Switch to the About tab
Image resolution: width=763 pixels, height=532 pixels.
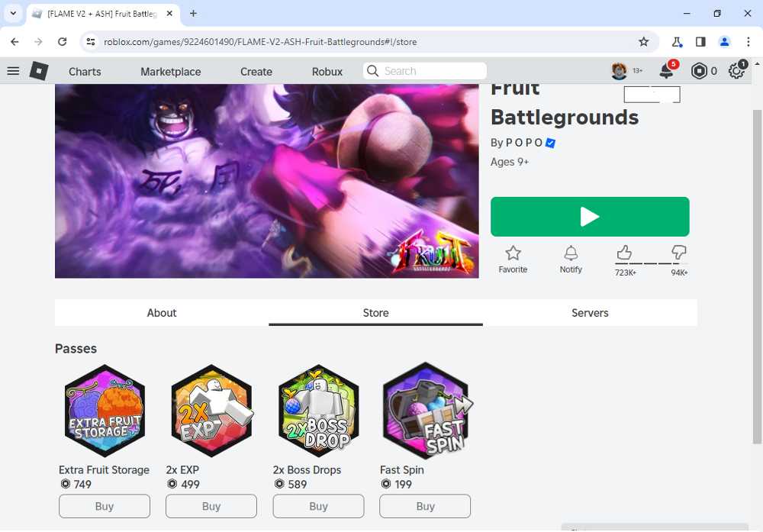click(x=162, y=312)
